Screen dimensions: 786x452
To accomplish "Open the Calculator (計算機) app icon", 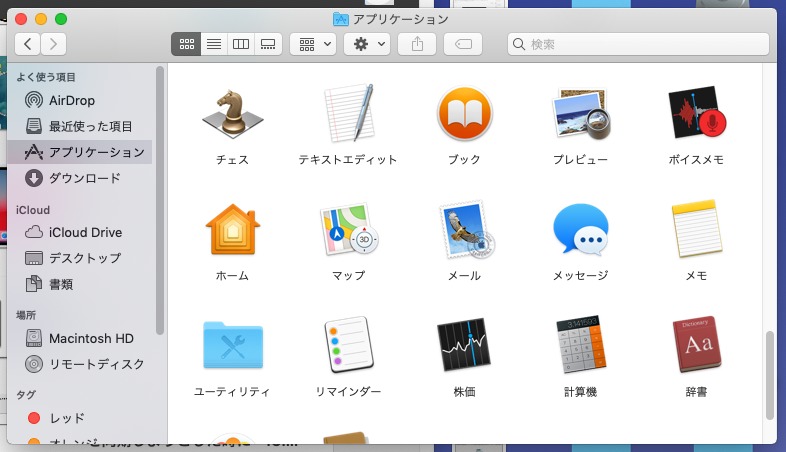I will [581, 345].
